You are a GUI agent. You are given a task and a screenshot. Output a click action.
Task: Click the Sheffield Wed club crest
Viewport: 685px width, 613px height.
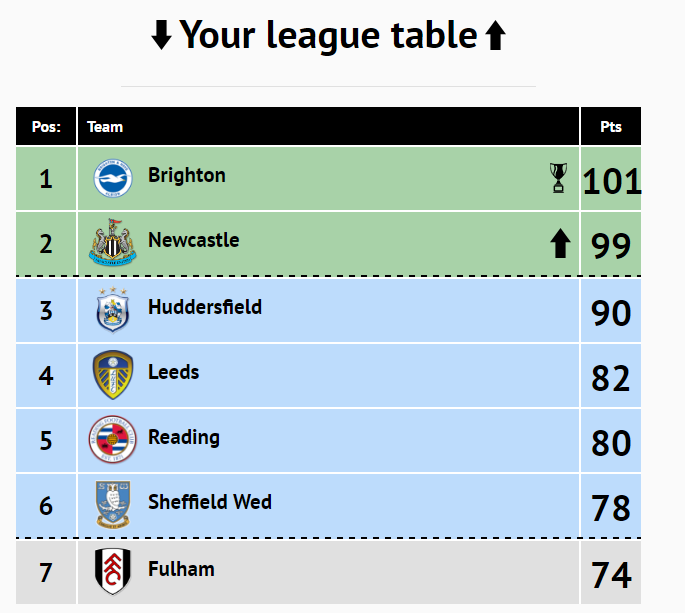coord(113,505)
